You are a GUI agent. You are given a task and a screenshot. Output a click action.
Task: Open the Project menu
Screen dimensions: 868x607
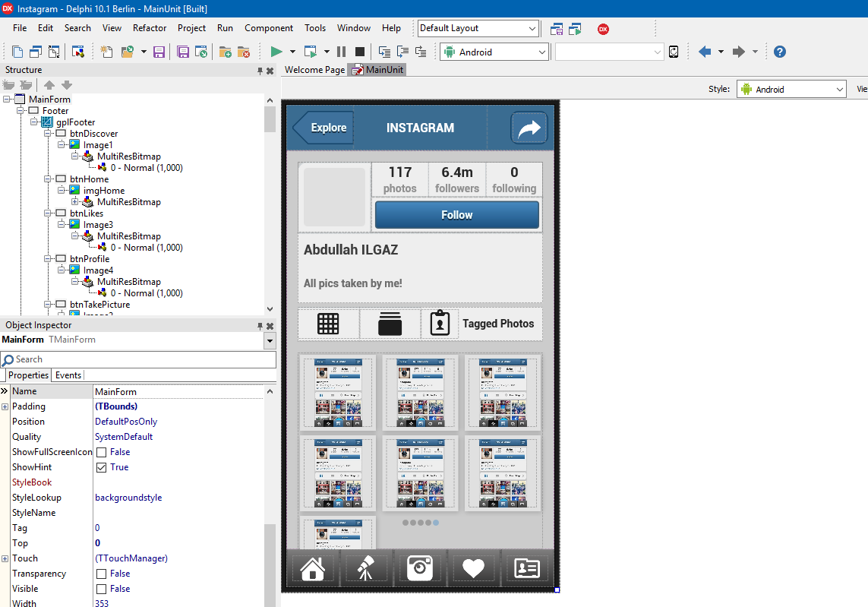point(191,27)
